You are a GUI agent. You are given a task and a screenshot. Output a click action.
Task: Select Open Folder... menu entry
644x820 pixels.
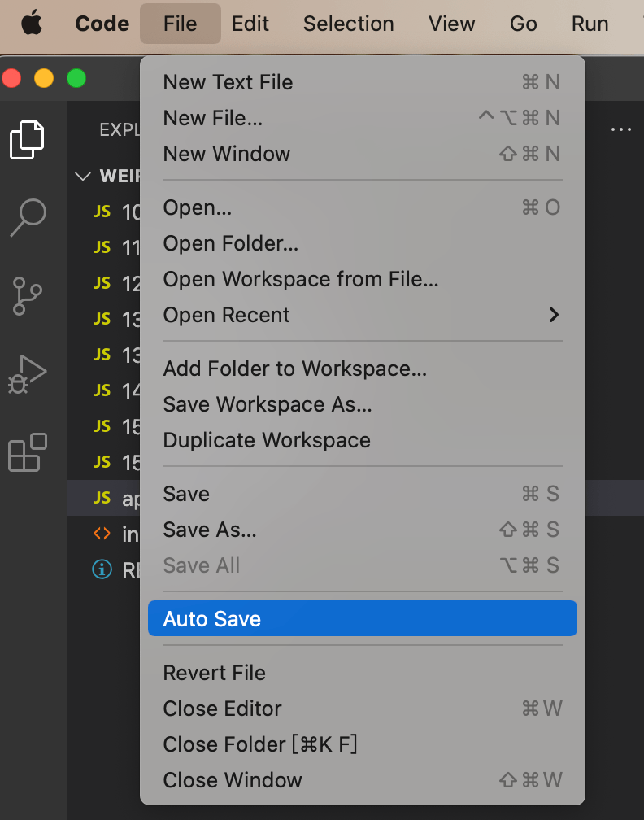click(x=231, y=243)
